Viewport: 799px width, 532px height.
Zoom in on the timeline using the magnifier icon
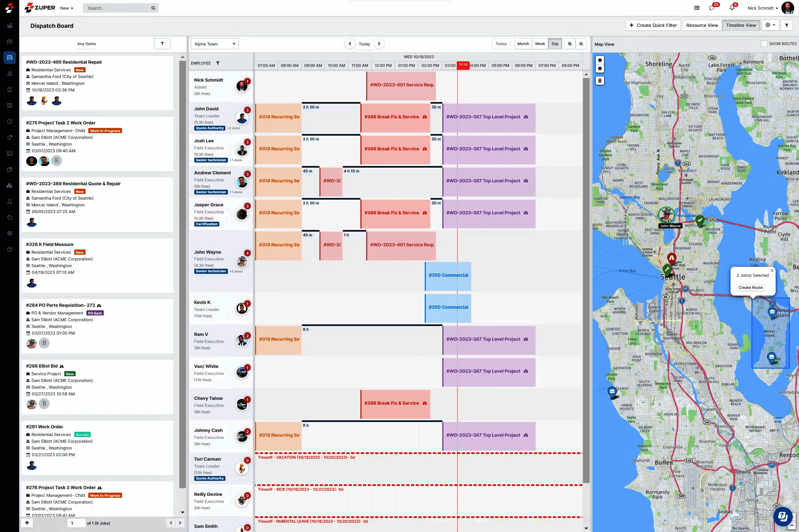click(570, 44)
